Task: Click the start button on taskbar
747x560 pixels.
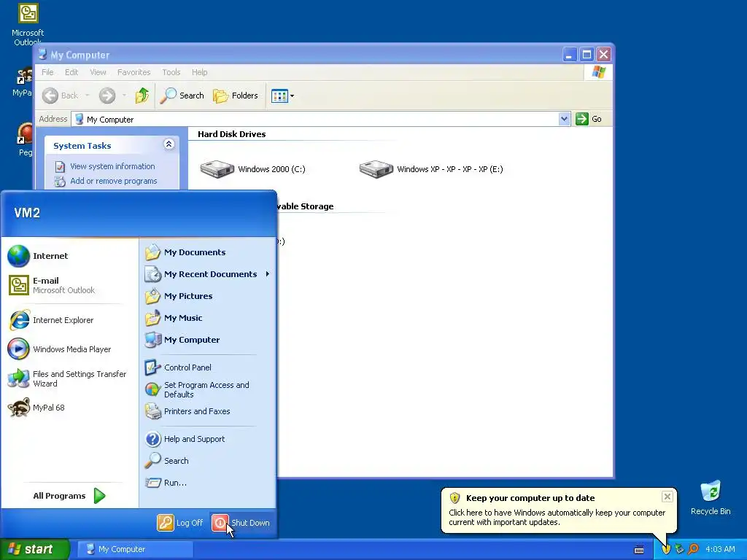Action: point(34,549)
